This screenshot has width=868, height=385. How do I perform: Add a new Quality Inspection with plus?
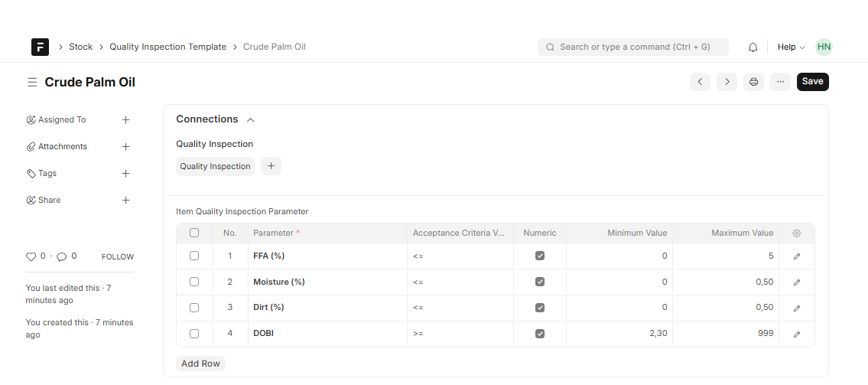click(x=271, y=166)
